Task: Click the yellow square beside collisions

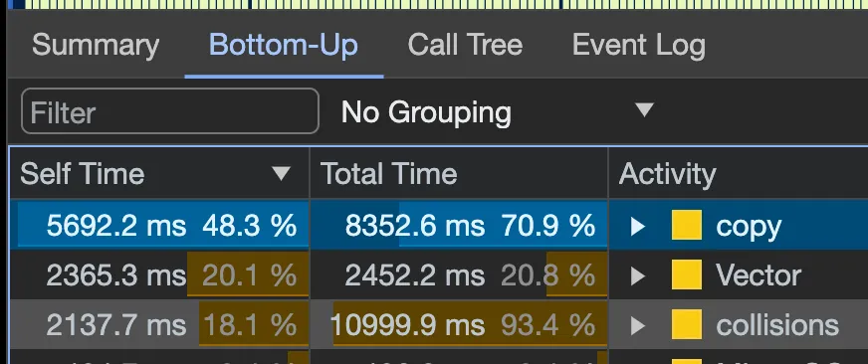Action: (x=687, y=325)
